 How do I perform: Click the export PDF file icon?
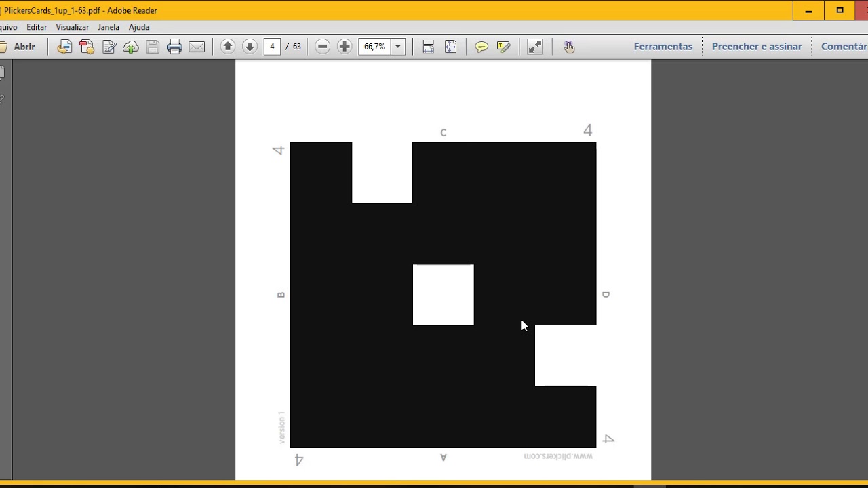[64, 47]
